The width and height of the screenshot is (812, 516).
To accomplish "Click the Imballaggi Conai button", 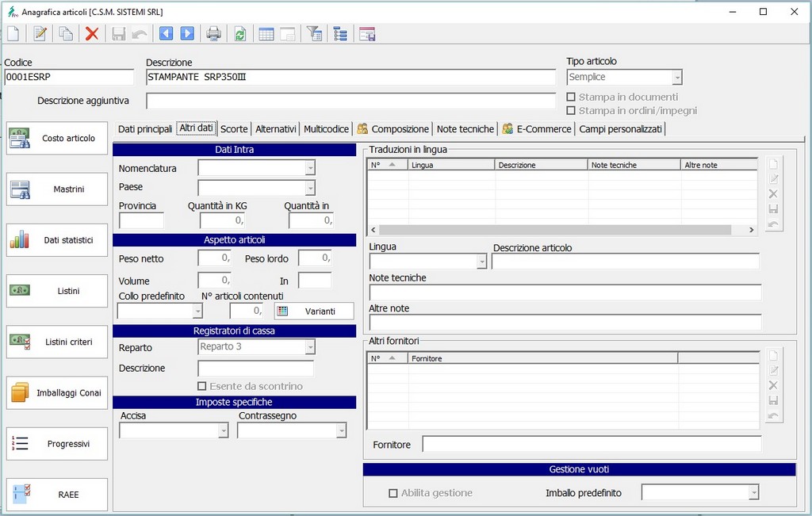I will (x=57, y=393).
